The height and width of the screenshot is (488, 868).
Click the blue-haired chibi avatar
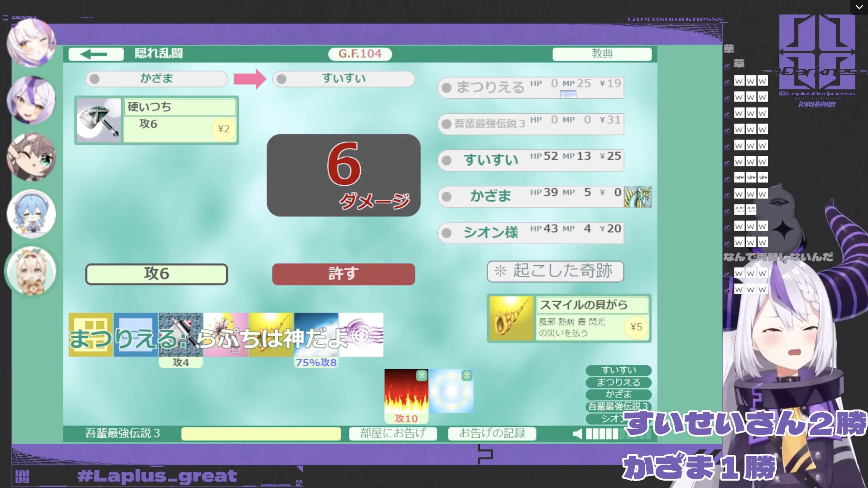(x=31, y=214)
